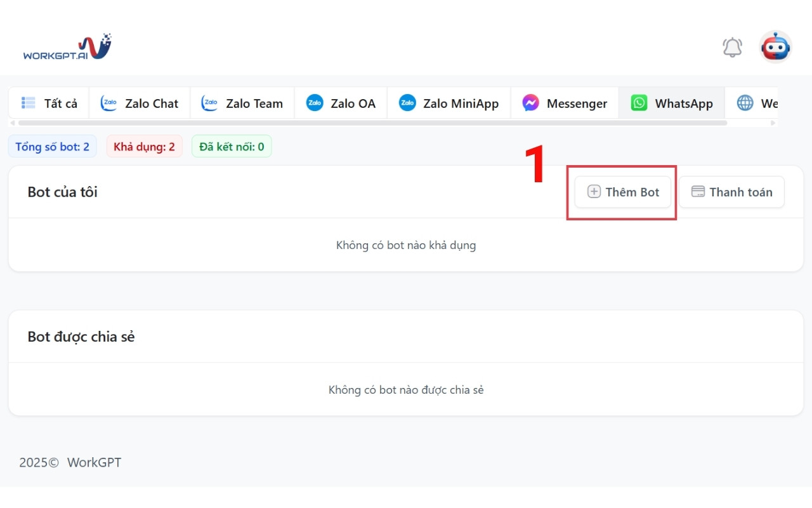This screenshot has width=812, height=508.
Task: Open the robot avatar profile menu
Action: pos(775,47)
